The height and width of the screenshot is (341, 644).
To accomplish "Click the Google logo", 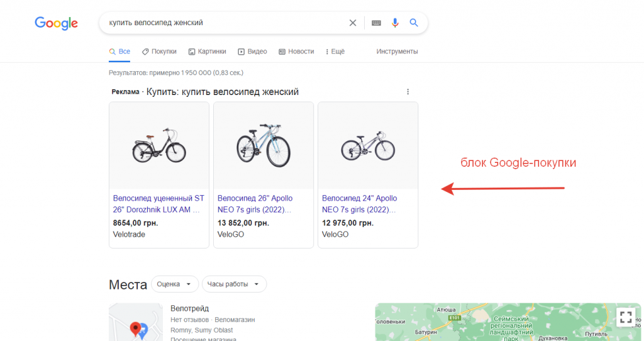I will pyautogui.click(x=56, y=23).
